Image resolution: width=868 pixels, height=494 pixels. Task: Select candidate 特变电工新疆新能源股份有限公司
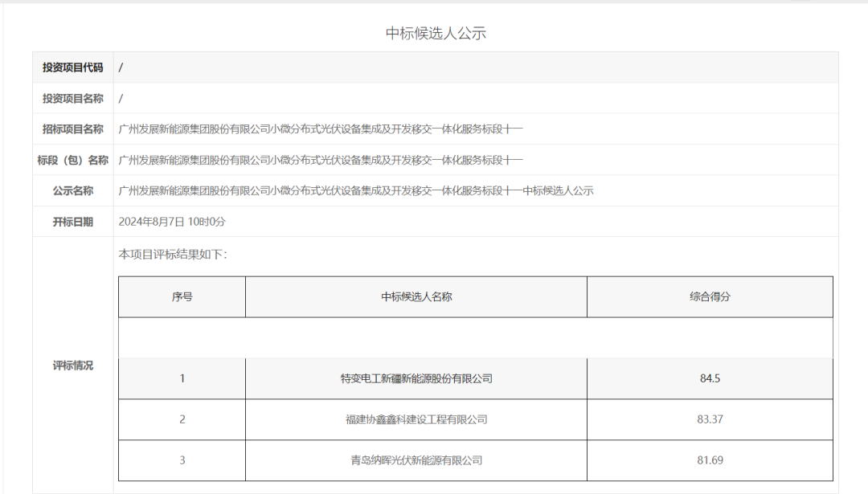pyautogui.click(x=416, y=378)
